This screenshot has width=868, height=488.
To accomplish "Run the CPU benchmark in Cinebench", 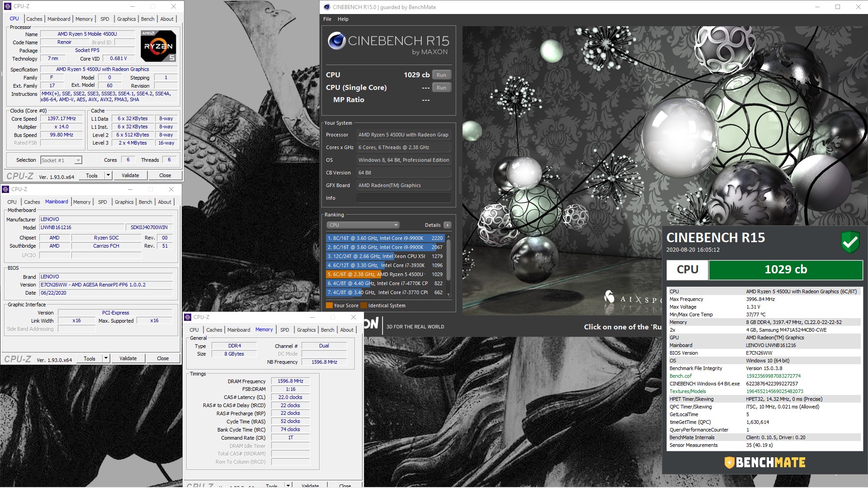I will click(441, 75).
